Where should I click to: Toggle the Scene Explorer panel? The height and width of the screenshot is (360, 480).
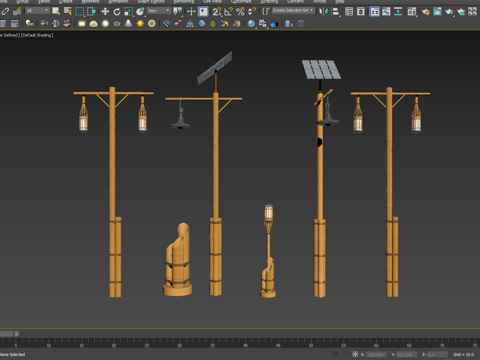349,12
